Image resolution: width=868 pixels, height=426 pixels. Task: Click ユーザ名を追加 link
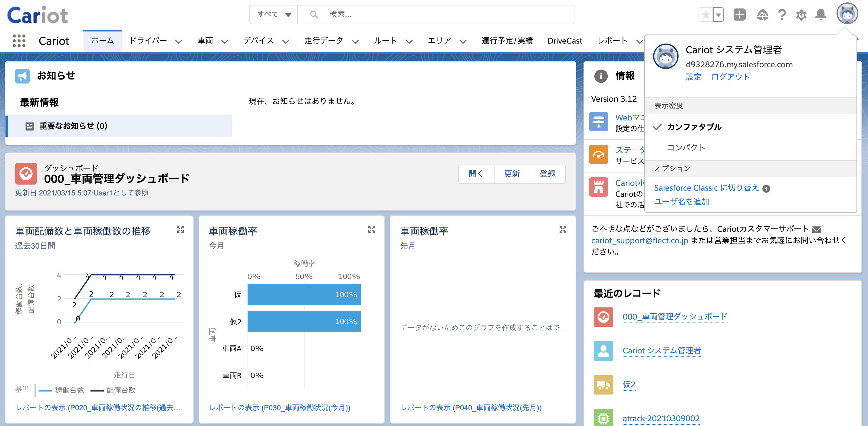tap(681, 202)
